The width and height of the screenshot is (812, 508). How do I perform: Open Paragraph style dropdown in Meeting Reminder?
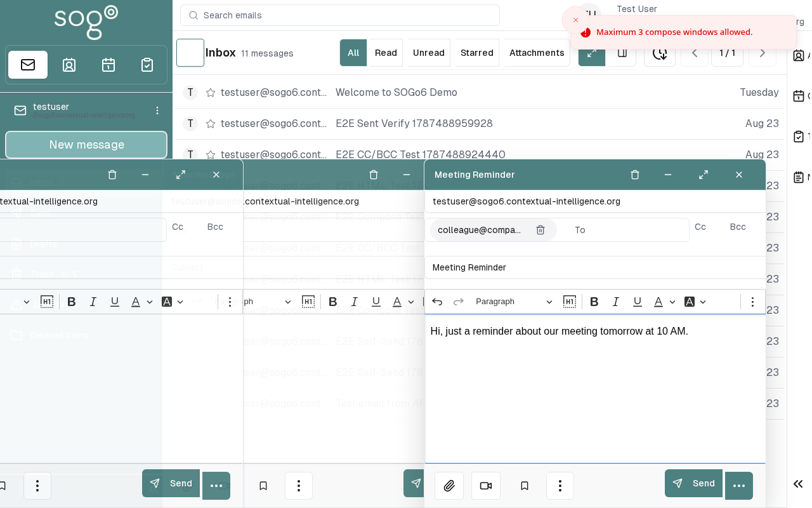(x=514, y=302)
